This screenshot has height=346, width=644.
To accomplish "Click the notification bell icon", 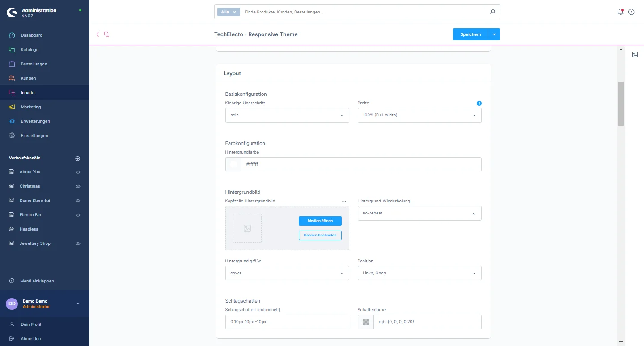I will click(620, 12).
